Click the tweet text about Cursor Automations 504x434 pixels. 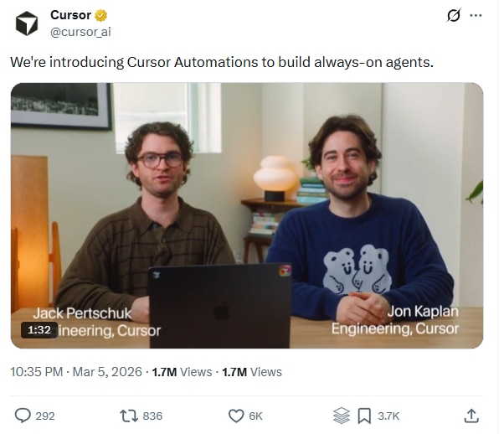222,62
